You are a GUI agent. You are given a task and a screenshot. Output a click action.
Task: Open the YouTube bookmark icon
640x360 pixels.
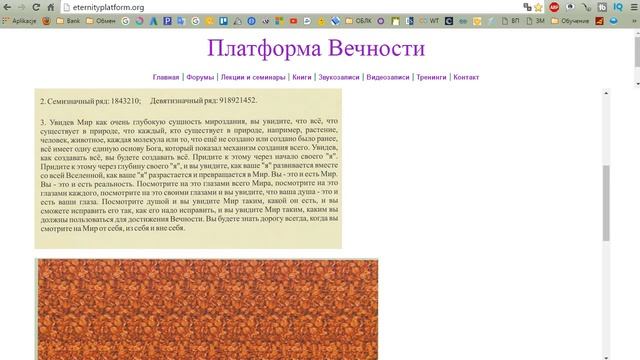pos(293,21)
